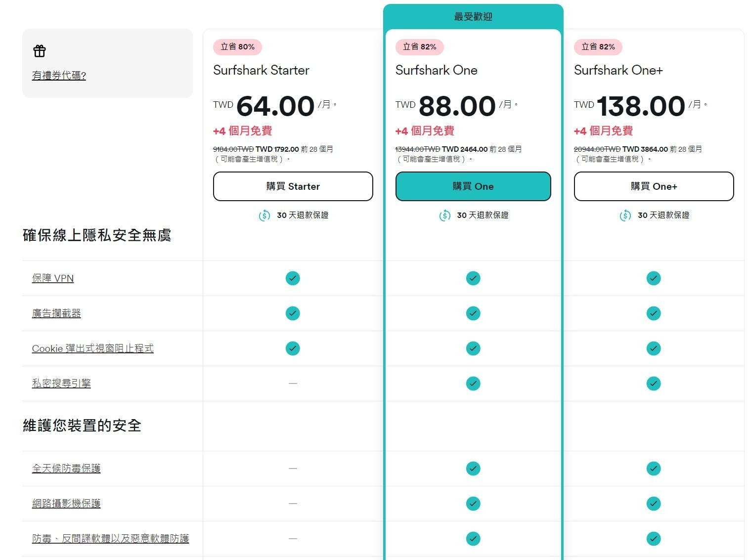Click TWD 2464.00 billing total text
748x560 pixels.
pos(465,149)
